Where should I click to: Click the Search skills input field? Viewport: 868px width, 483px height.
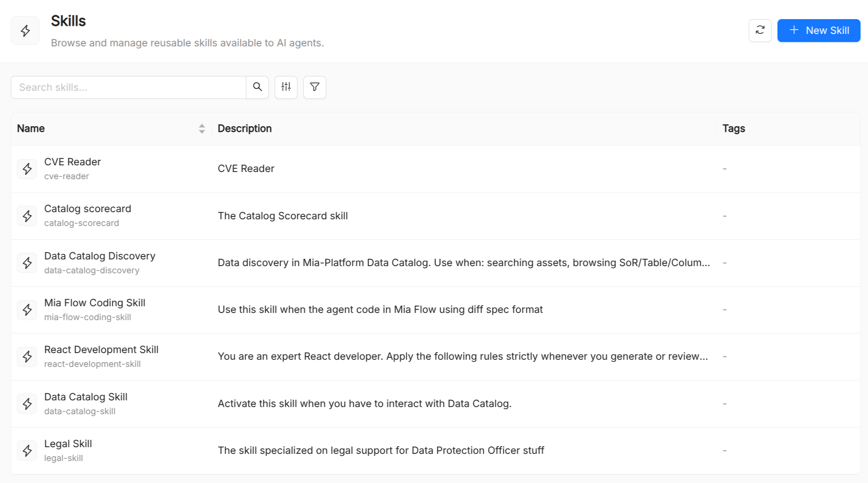pos(129,87)
